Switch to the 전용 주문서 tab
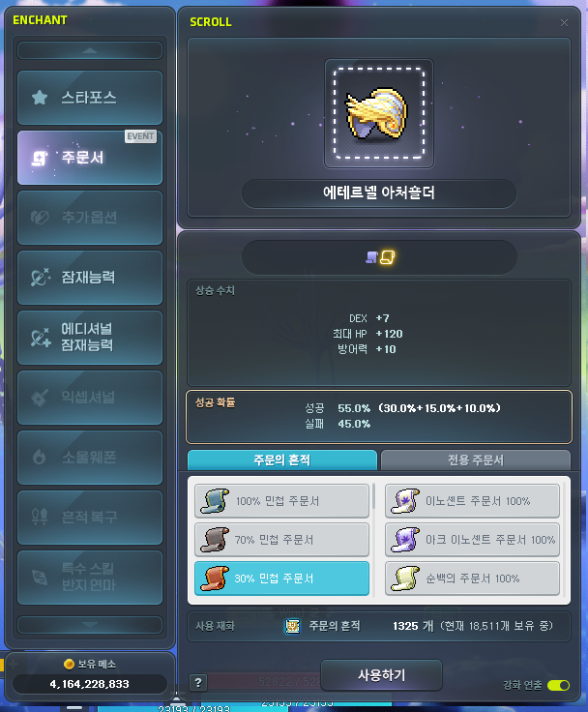 click(476, 460)
